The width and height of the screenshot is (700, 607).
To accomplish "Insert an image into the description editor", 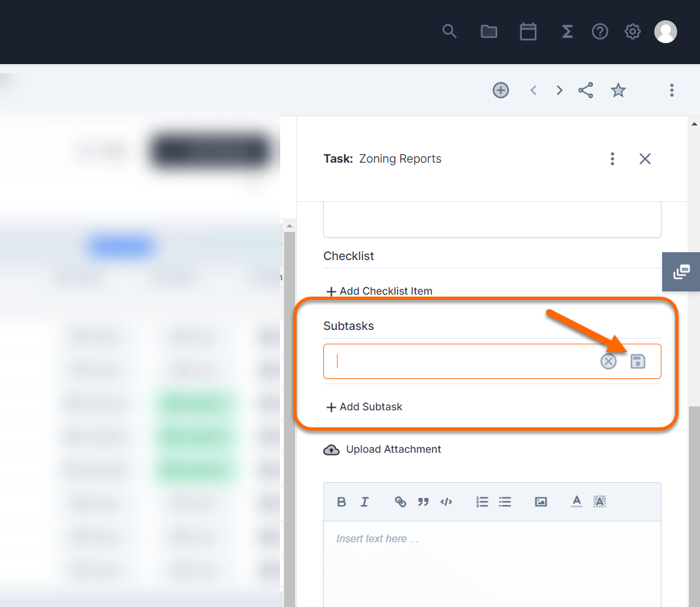I will 541,502.
